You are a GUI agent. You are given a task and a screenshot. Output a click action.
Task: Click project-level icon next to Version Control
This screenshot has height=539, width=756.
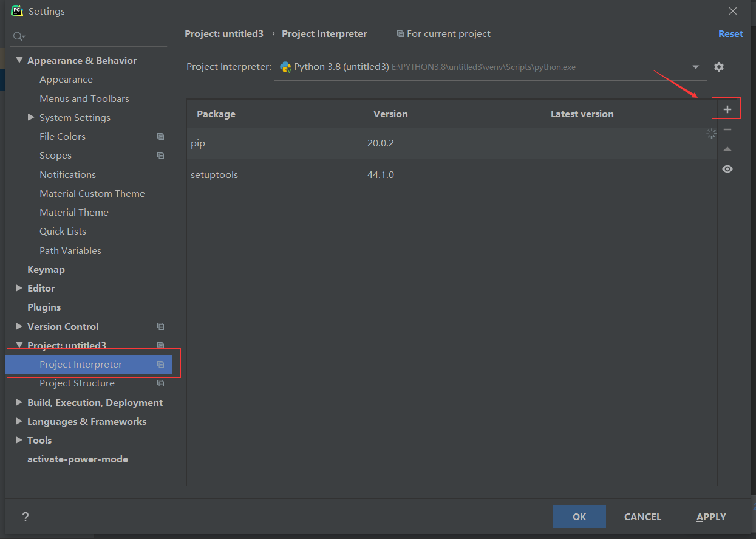tap(160, 326)
